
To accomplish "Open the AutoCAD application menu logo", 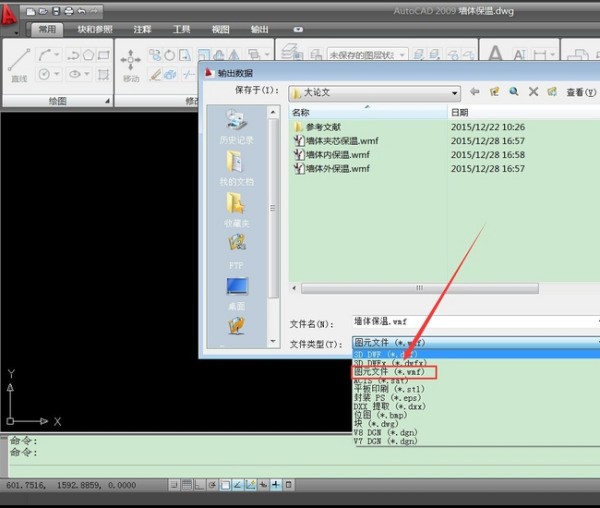I will (8, 16).
